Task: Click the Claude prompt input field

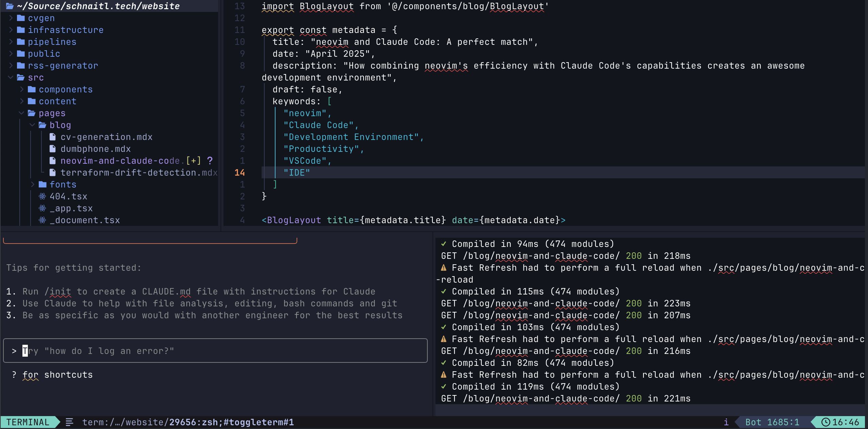Action: [x=215, y=351]
